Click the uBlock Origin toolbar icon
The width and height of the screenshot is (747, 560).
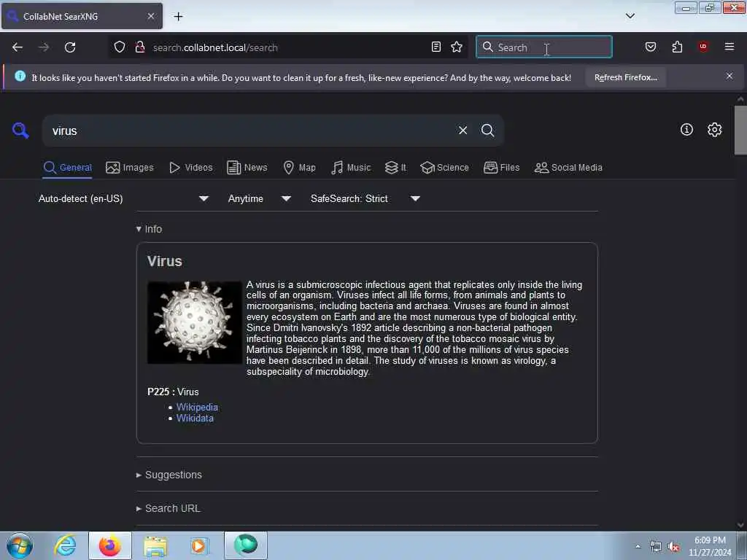pyautogui.click(x=703, y=47)
